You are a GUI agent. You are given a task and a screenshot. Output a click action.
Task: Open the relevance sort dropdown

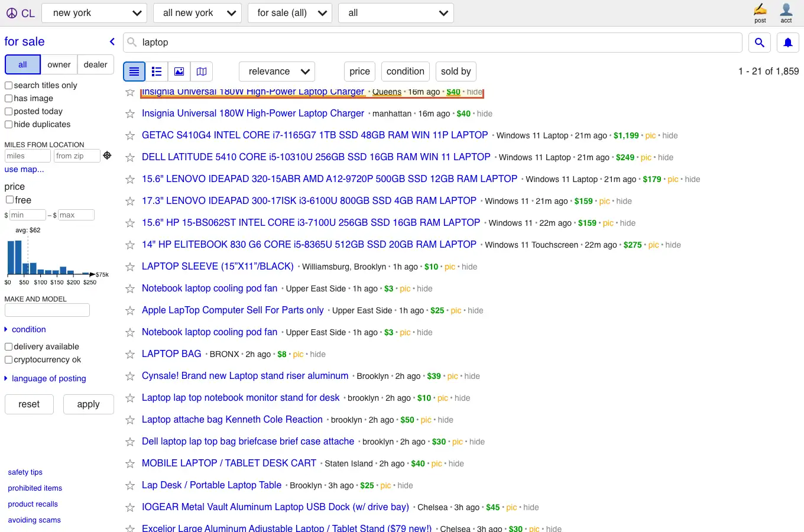click(277, 72)
